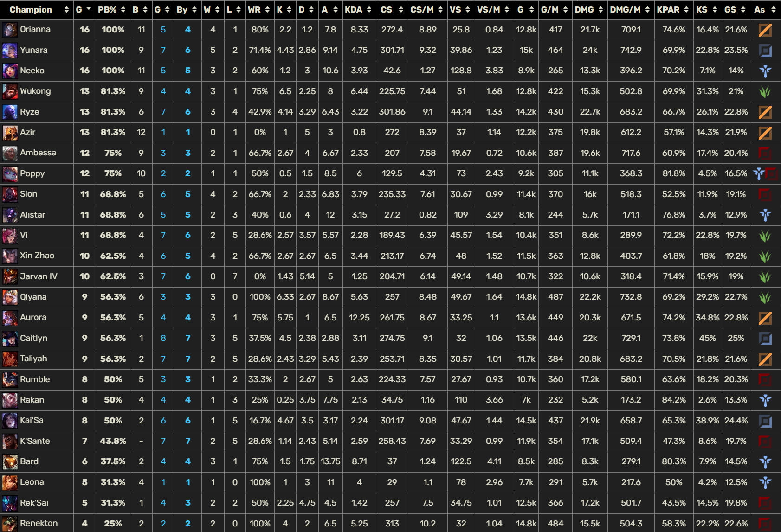Open Qiyana's champion portrait
The image size is (781, 532).
click(x=10, y=297)
